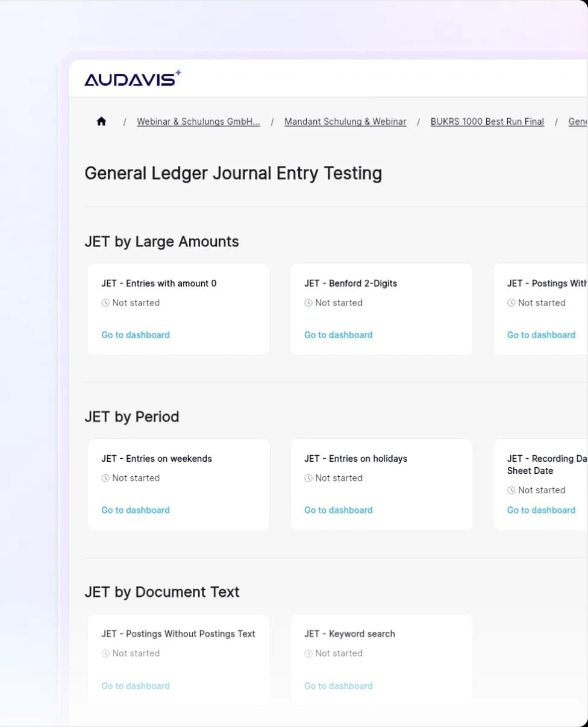Click the clock icon on JET - Postings Without Postings Text
This screenshot has height=727, width=588.
(106, 653)
